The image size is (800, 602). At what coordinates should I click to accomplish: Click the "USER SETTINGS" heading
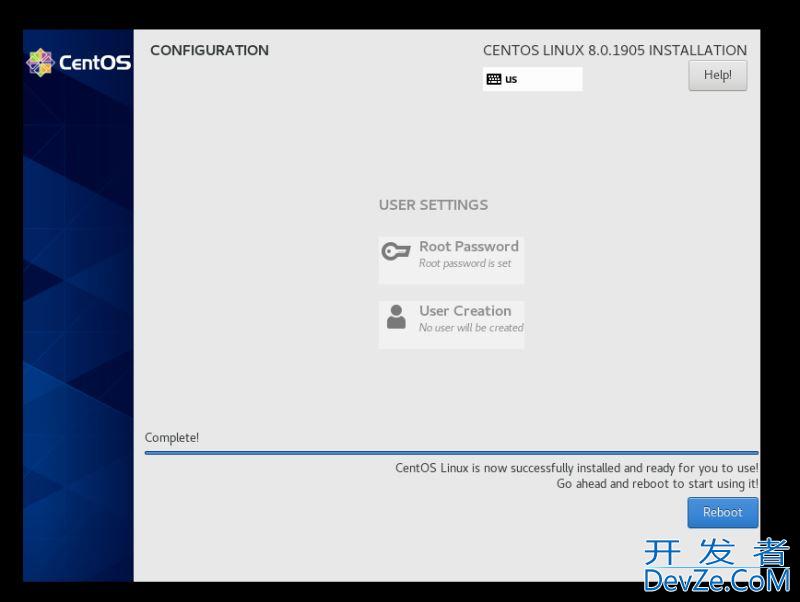[433, 205]
